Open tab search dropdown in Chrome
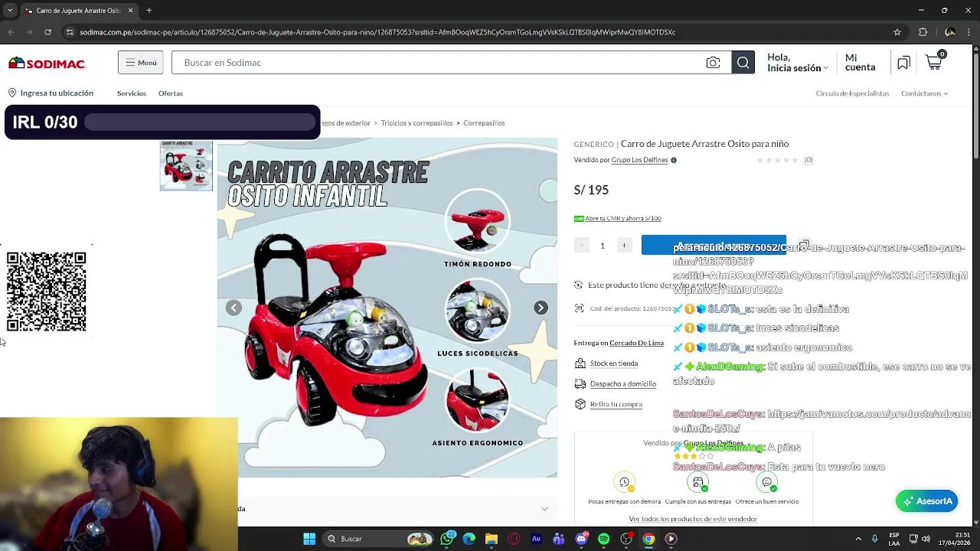980x551 pixels. point(11,11)
